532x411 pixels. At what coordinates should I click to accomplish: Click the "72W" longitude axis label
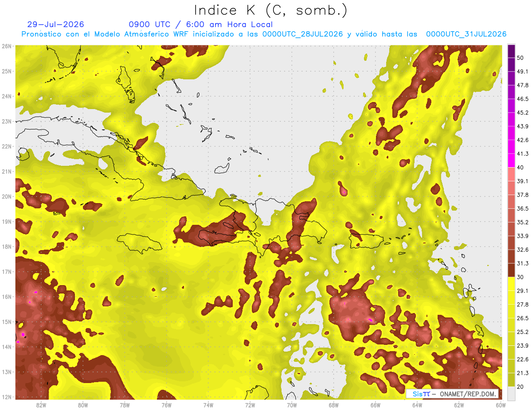tap(250, 405)
